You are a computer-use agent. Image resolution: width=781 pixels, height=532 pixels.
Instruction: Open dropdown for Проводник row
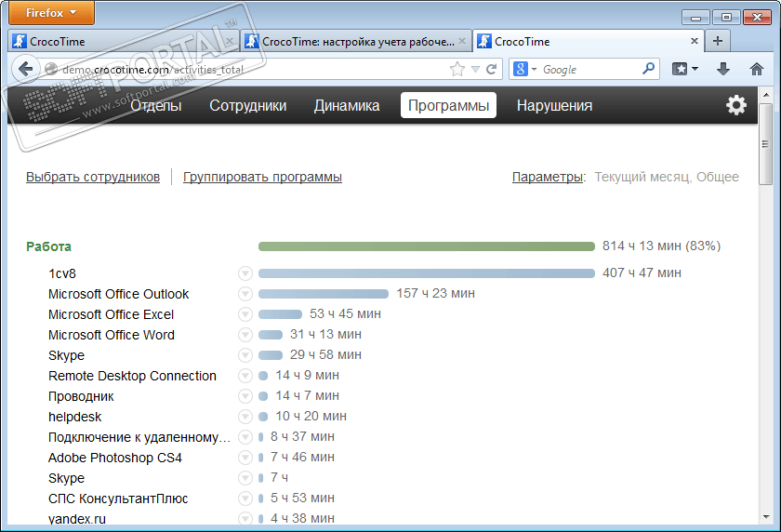(245, 396)
